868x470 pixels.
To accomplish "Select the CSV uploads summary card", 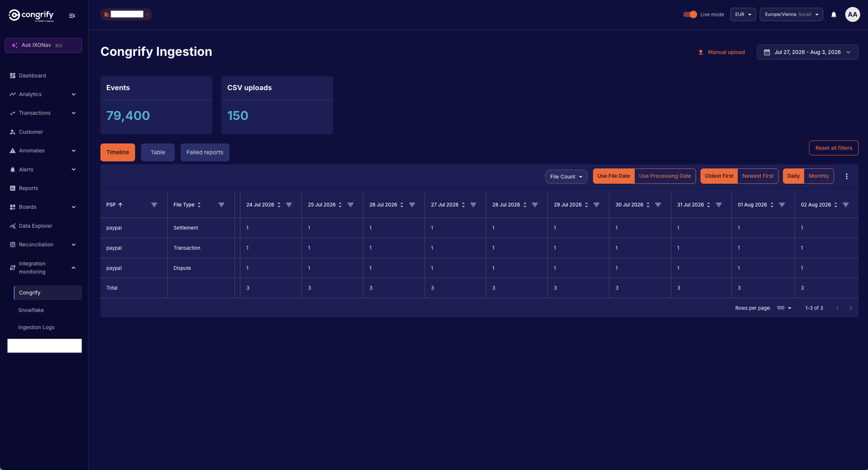I will point(277,105).
